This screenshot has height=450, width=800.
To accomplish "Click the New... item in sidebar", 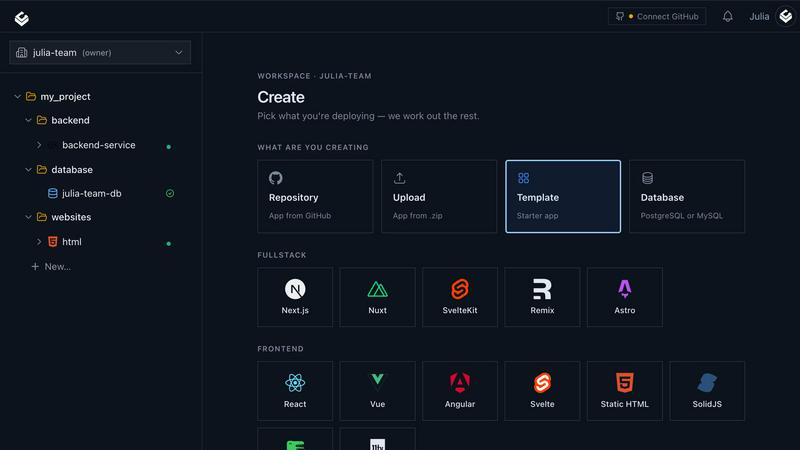I will point(51,266).
